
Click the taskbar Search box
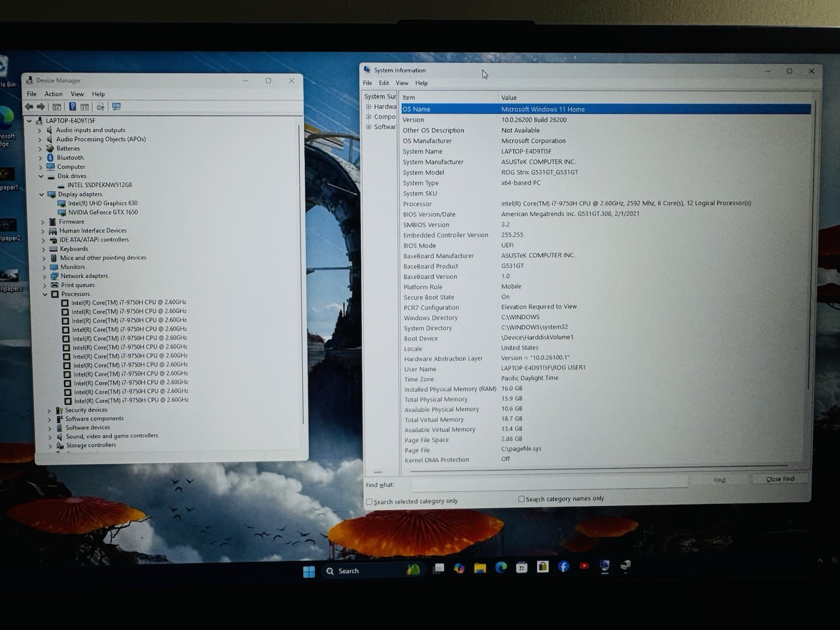pyautogui.click(x=373, y=571)
